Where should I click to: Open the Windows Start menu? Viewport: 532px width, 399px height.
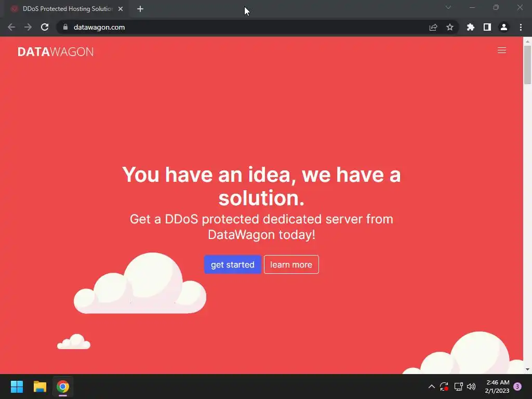click(x=17, y=387)
